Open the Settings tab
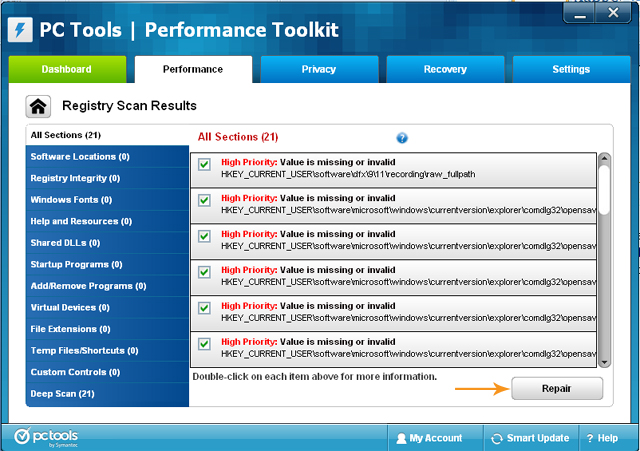Image resolution: width=640 pixels, height=451 pixels. pyautogui.click(x=571, y=70)
